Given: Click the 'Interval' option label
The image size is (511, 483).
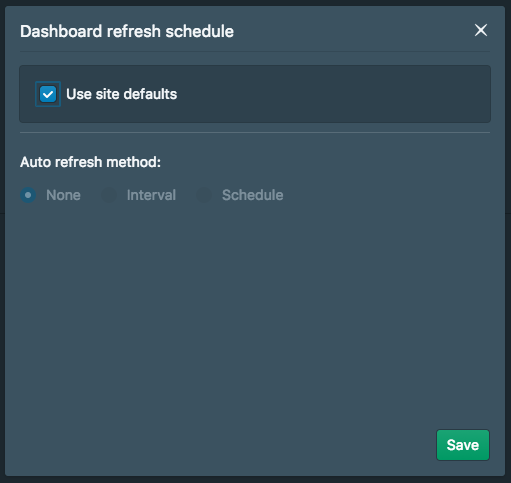Looking at the screenshot, I should pyautogui.click(x=151, y=195).
